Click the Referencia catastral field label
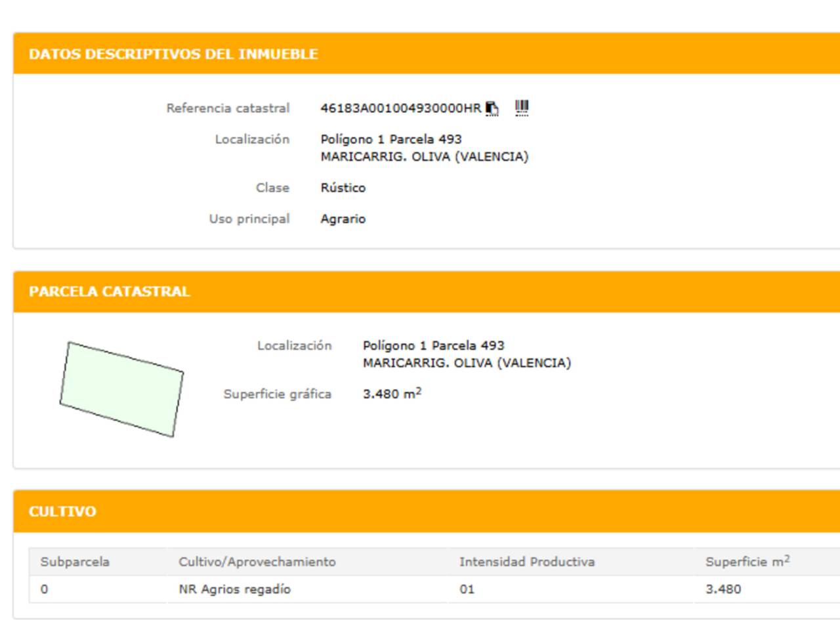840x630 pixels. click(x=227, y=108)
